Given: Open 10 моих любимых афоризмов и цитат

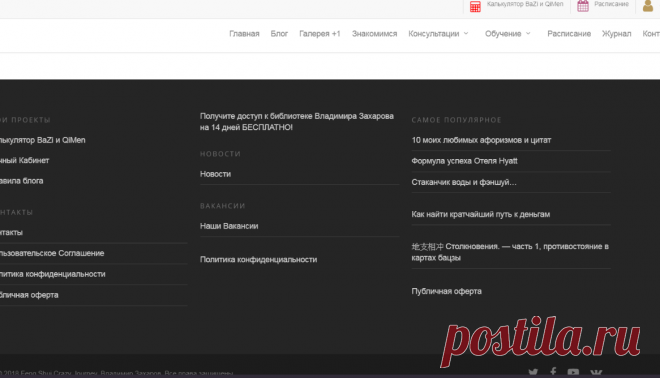Looking at the screenshot, I should pos(481,140).
